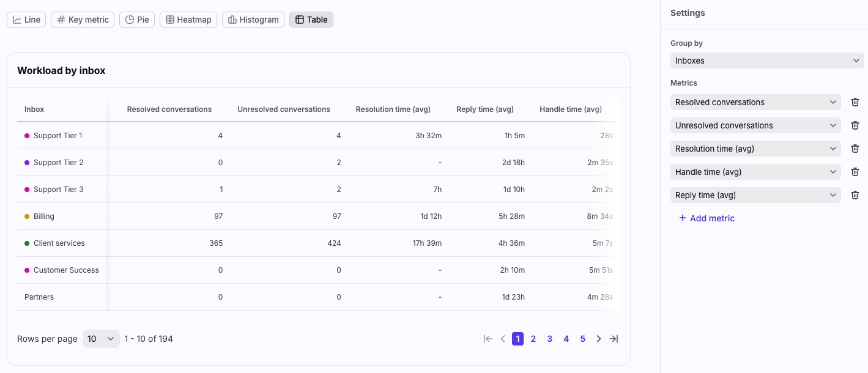Go to the next page arrow
The width and height of the screenshot is (868, 373).
(x=599, y=339)
